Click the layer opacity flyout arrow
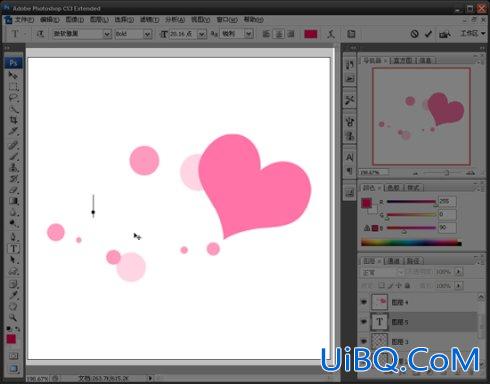The height and width of the screenshot is (384, 490). tap(459, 272)
